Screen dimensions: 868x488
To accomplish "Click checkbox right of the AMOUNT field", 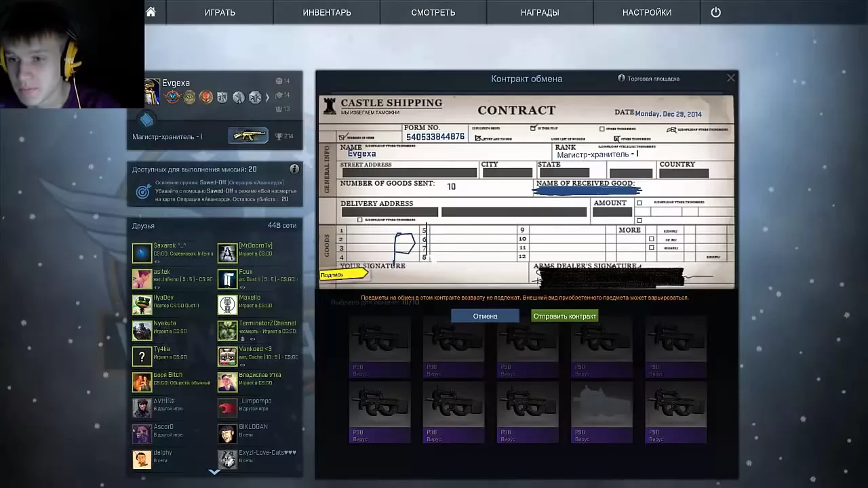I will (x=639, y=203).
